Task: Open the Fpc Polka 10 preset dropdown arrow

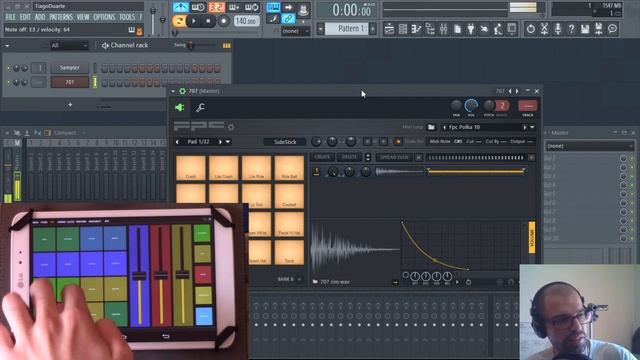Action: click(532, 127)
